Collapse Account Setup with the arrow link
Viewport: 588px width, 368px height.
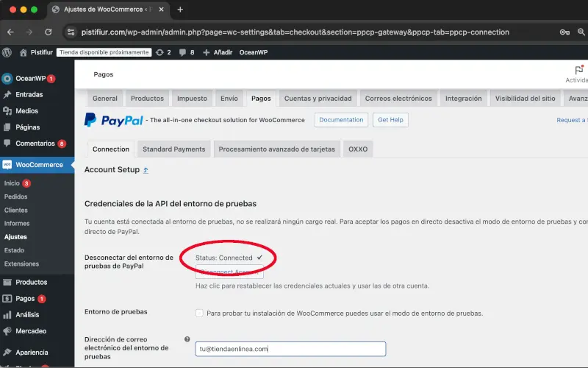click(146, 170)
